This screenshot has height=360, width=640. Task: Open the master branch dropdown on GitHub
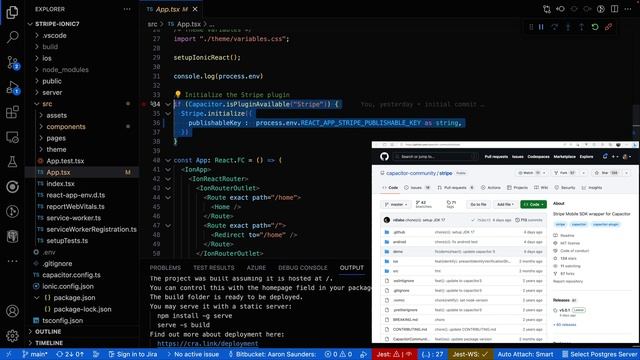(x=396, y=204)
